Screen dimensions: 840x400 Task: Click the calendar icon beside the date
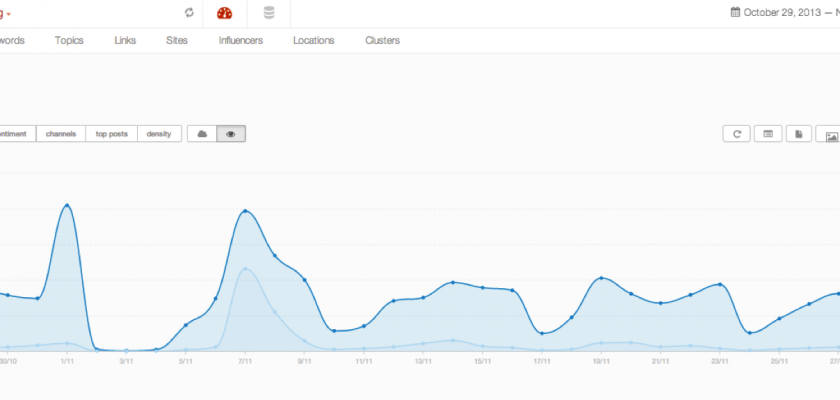[735, 13]
